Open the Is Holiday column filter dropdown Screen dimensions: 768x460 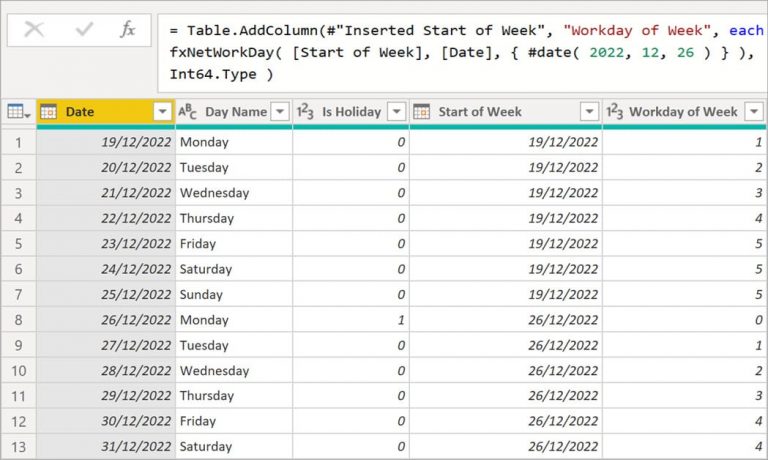click(x=396, y=112)
